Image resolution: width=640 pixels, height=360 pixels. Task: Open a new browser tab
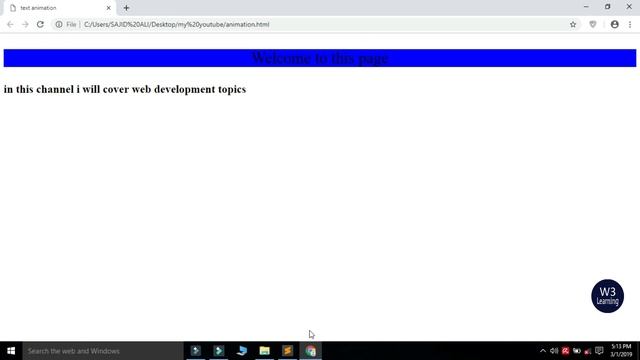point(126,8)
